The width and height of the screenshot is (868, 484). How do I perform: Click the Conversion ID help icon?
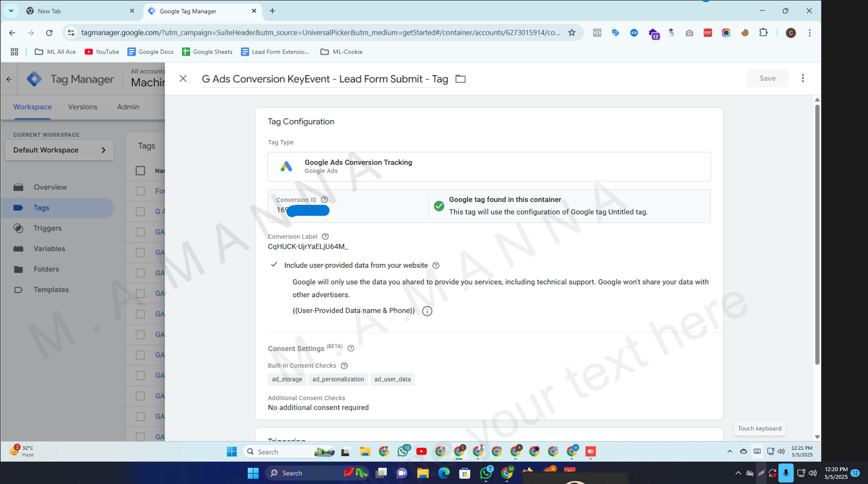click(324, 200)
